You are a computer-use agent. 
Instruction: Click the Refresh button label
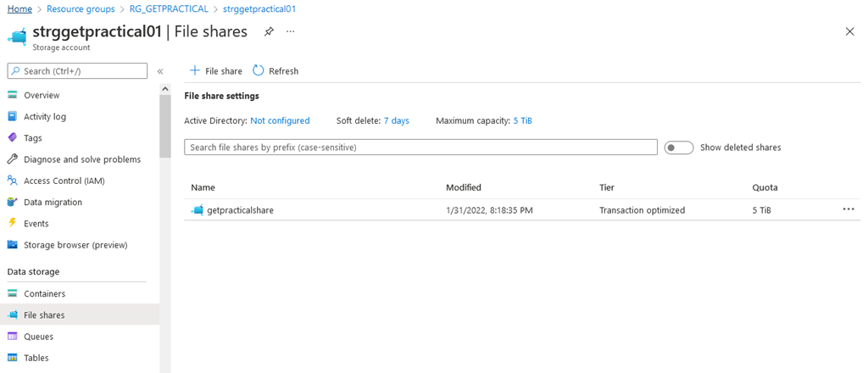(x=283, y=71)
